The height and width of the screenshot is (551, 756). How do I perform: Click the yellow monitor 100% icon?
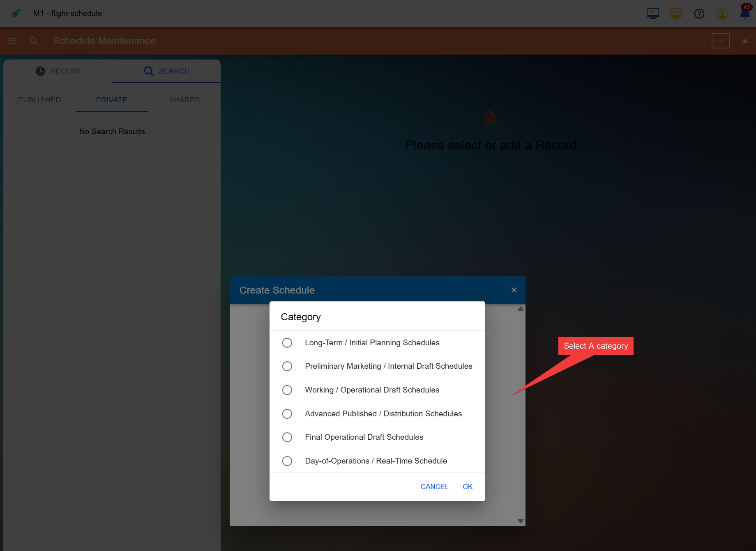pos(676,14)
